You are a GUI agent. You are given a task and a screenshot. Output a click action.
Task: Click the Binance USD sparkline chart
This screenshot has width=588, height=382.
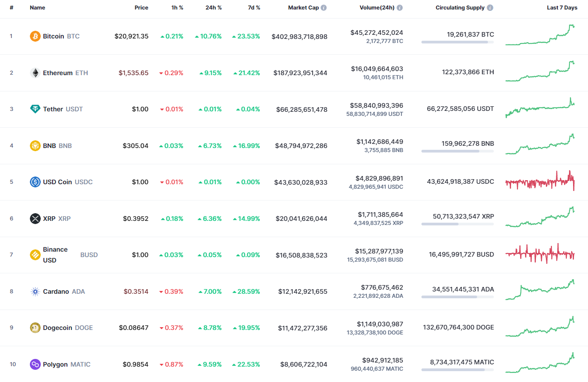click(540, 254)
